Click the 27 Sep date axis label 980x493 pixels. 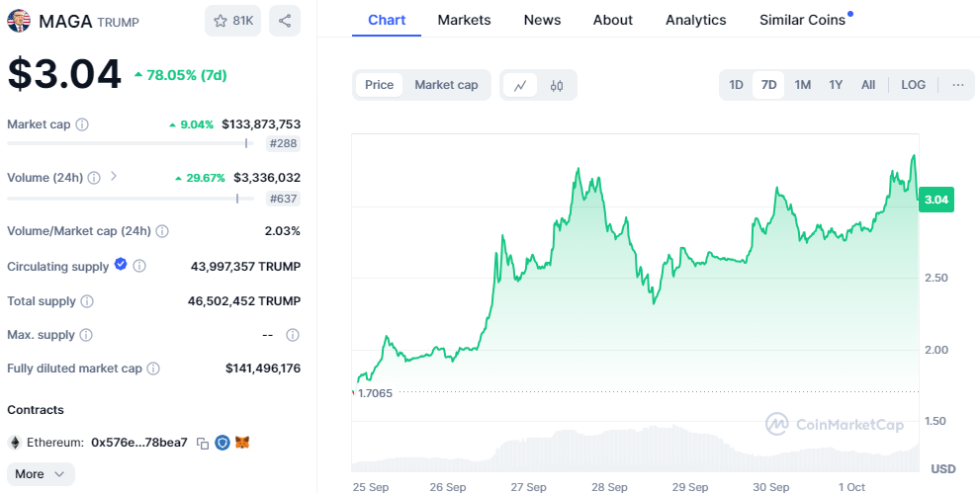pos(528,487)
